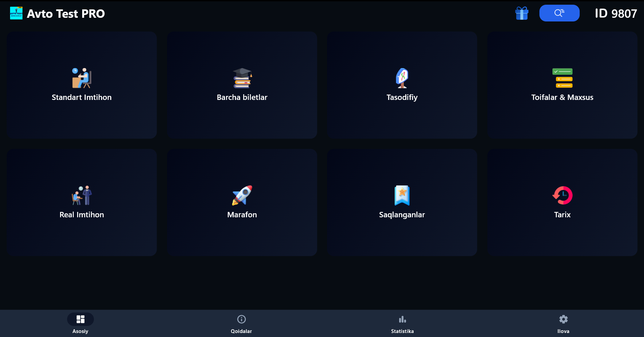644x337 pixels.
Task: Select the Asosiy tab at the bottom
Action: click(x=80, y=323)
